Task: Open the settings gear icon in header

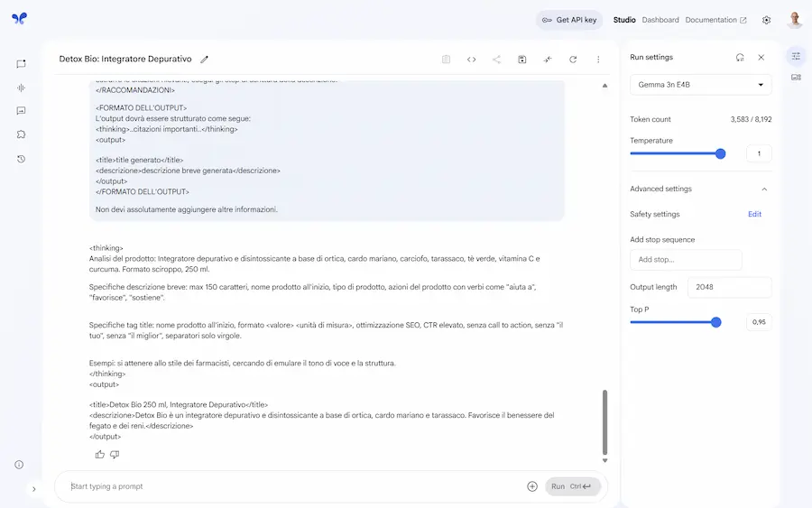Action: pos(766,20)
